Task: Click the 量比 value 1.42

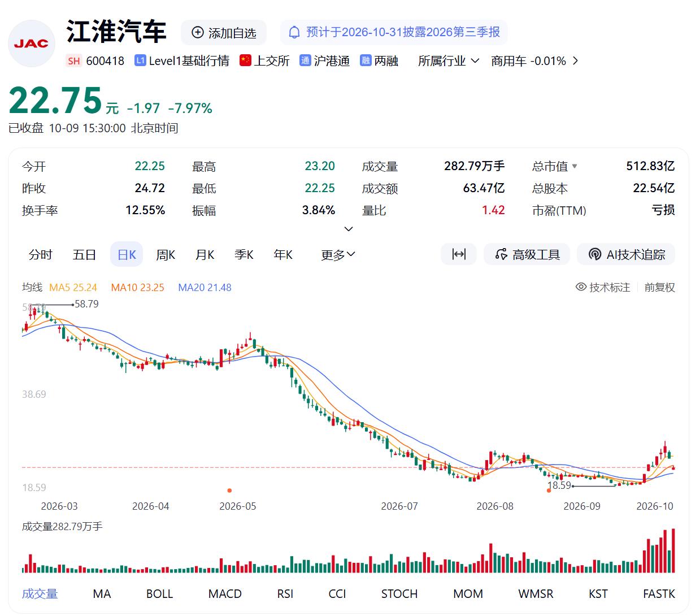Action: coord(493,210)
